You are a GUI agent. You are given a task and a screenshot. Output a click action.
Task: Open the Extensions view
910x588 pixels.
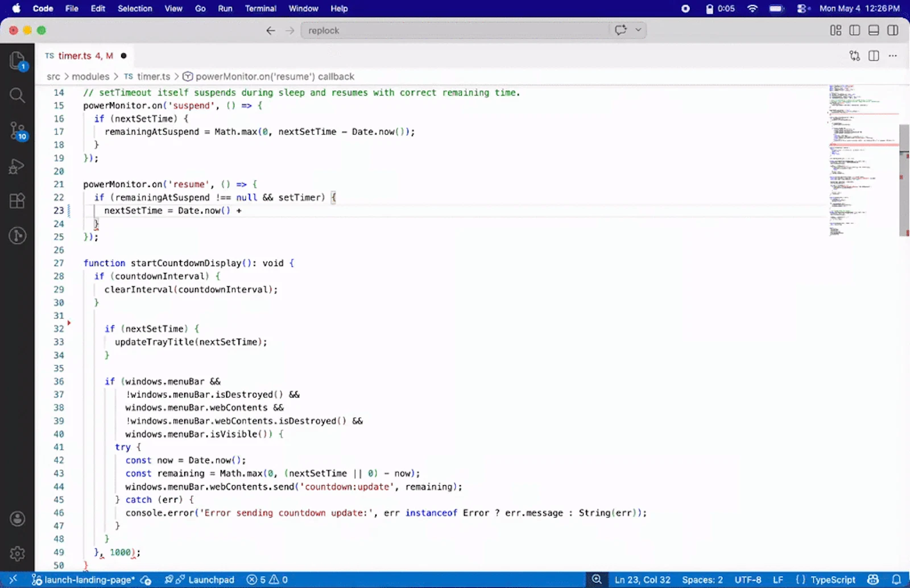[x=17, y=201]
